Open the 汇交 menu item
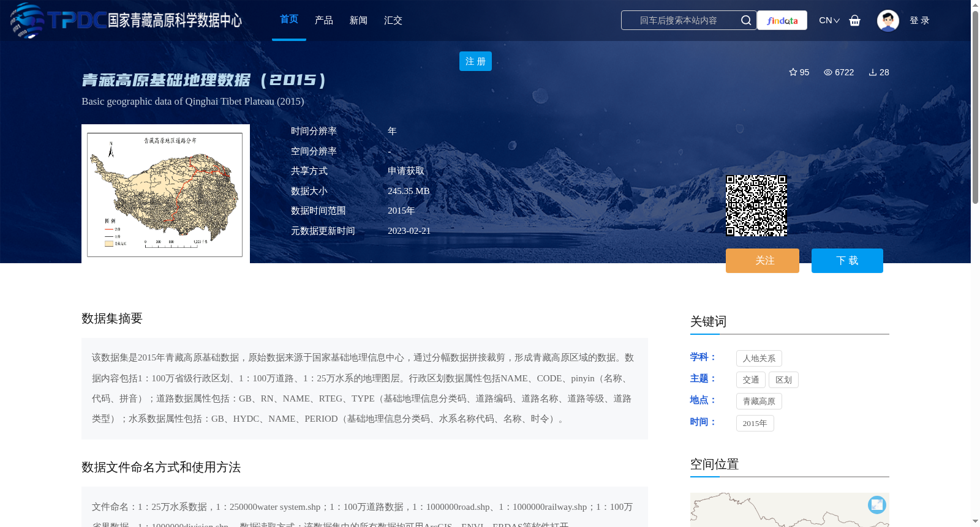The width and height of the screenshot is (980, 527). tap(393, 20)
